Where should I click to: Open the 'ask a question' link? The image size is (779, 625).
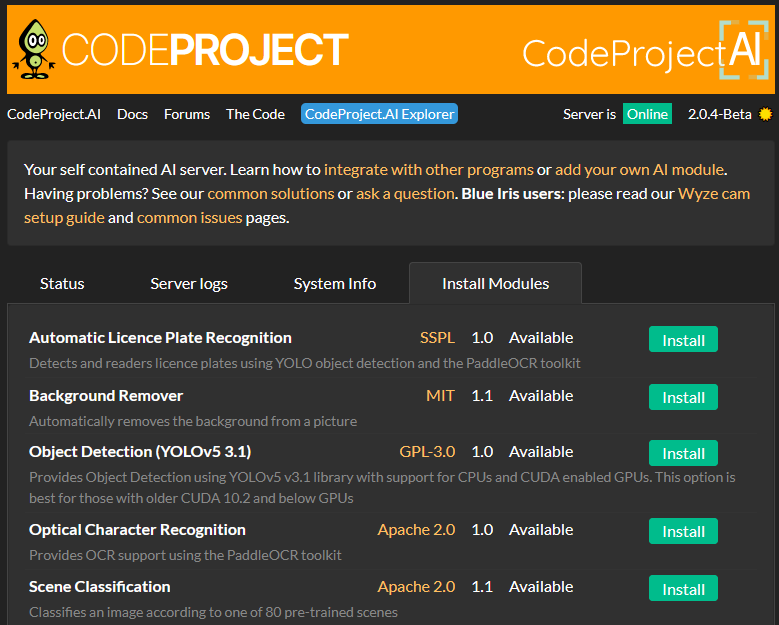point(405,194)
